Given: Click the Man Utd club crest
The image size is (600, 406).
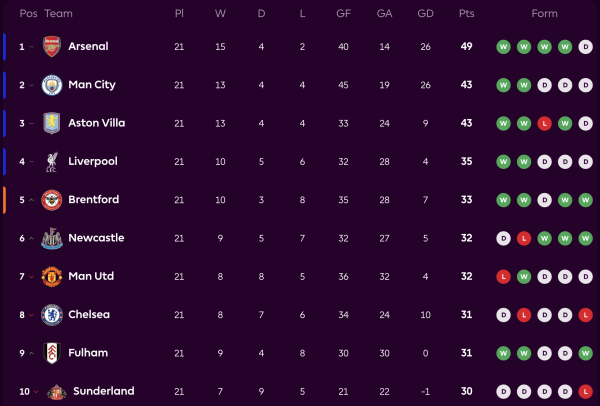Looking at the screenshot, I should [51, 276].
